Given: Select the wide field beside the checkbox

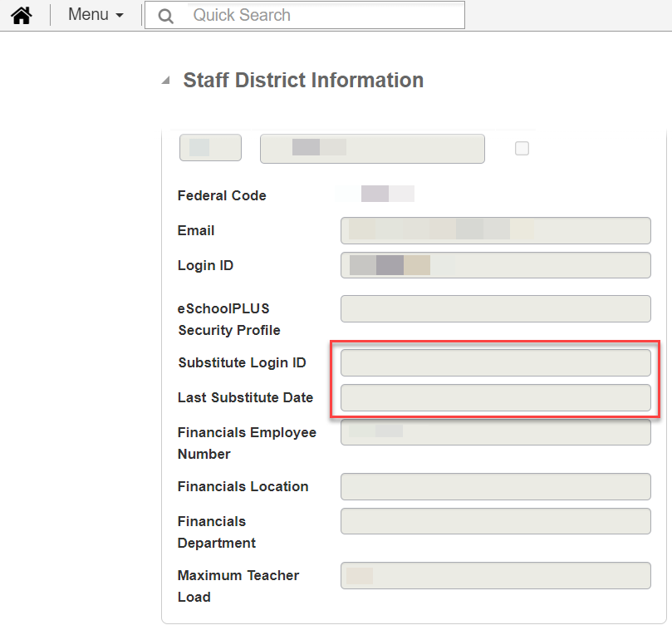Looking at the screenshot, I should click(372, 148).
